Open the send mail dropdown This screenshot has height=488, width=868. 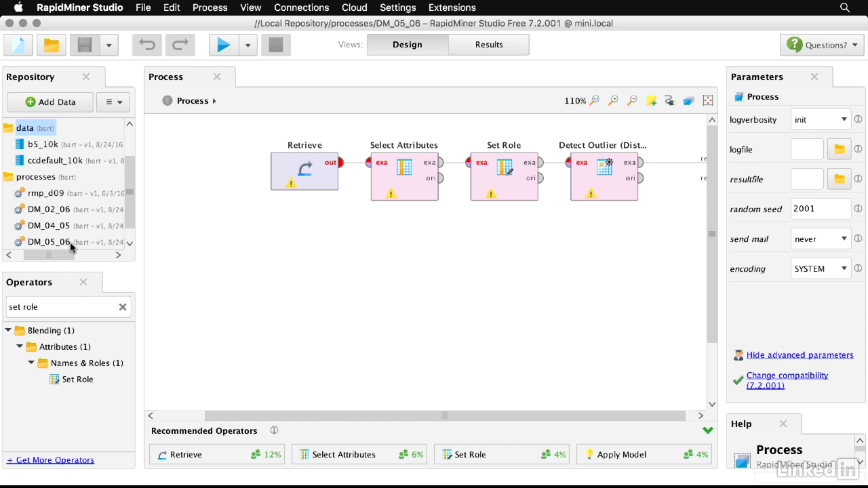[821, 239]
